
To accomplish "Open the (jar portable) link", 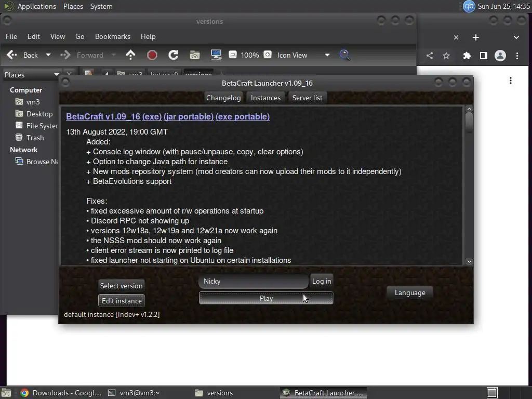I will pyautogui.click(x=189, y=117).
